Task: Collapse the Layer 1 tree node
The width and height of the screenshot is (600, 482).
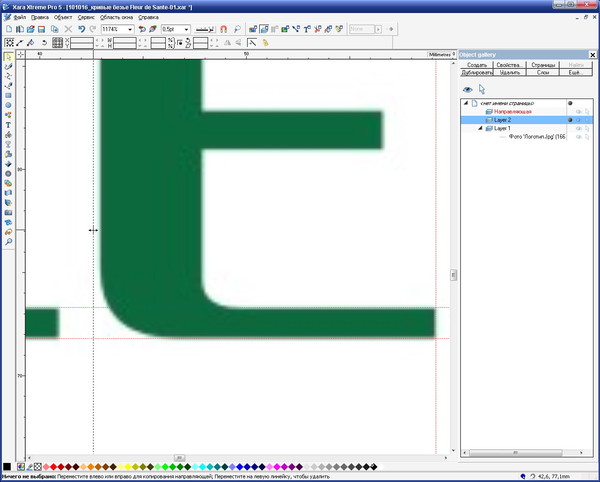Action: pos(480,129)
